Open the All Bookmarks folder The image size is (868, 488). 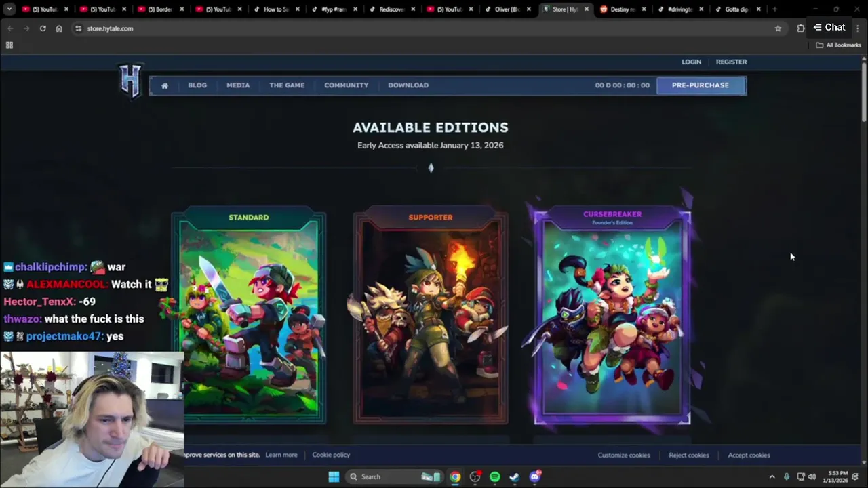[838, 45]
